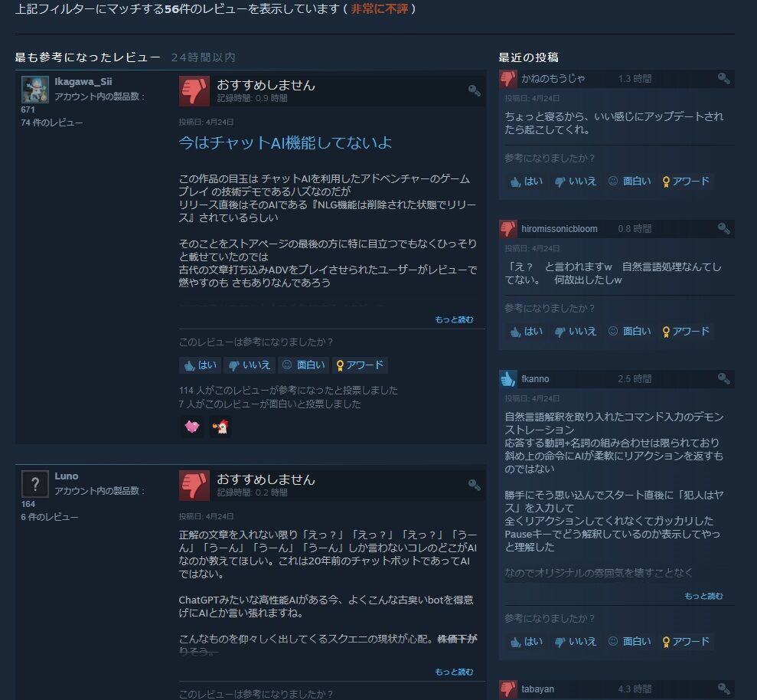Click magnifier icon on fkanno's post

click(x=723, y=378)
